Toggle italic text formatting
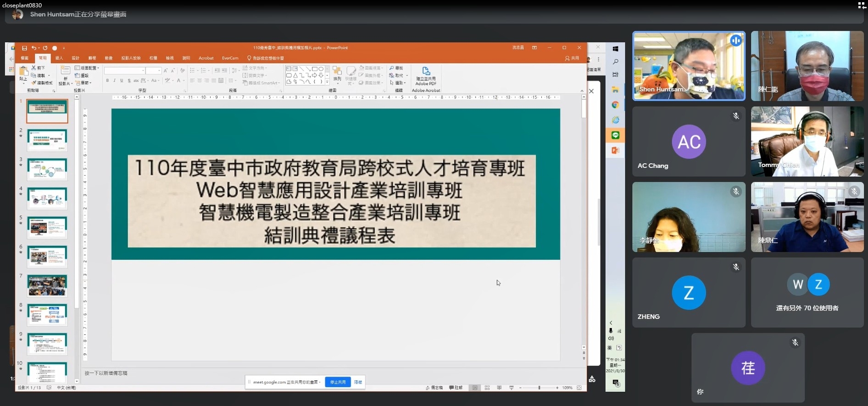Viewport: 868px width, 406px height. tap(115, 80)
